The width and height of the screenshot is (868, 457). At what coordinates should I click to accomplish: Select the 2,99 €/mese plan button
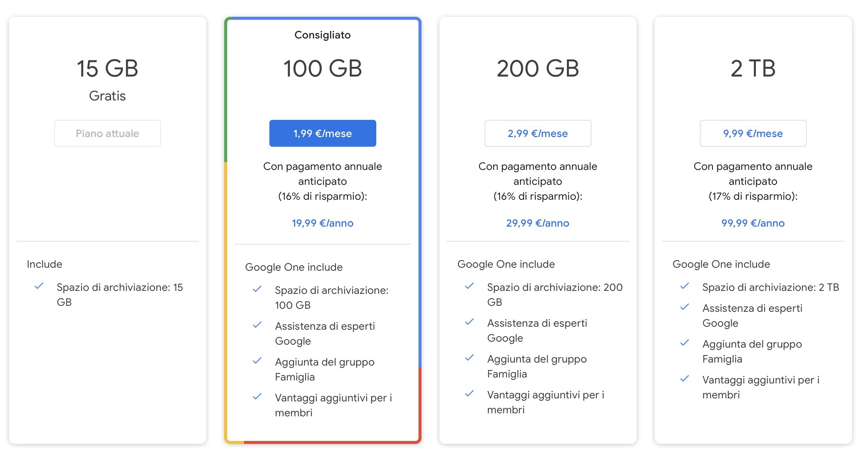click(x=538, y=133)
